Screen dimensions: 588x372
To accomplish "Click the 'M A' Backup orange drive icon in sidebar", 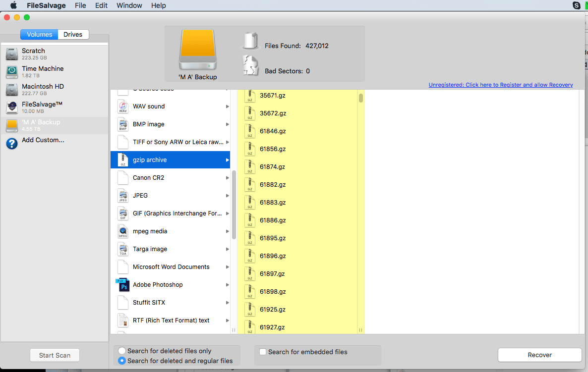I will 11,125.
